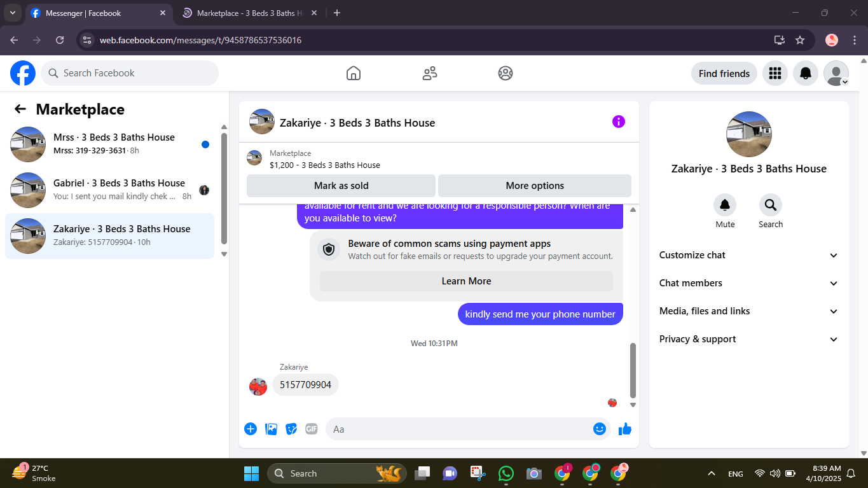The image size is (868, 488).
Task: Click the scroll-down arrow of chat messages
Action: (x=633, y=405)
